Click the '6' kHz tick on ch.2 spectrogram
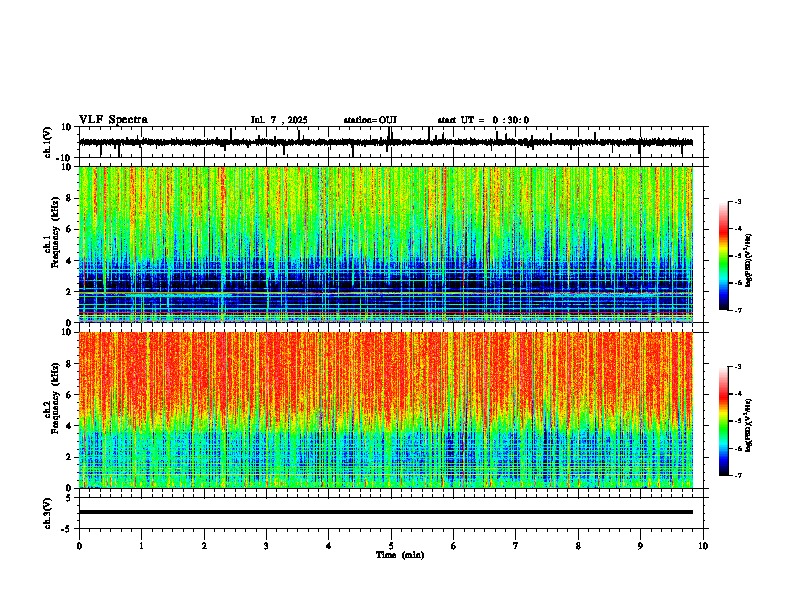Screen dimensions: 792x612 coord(69,395)
